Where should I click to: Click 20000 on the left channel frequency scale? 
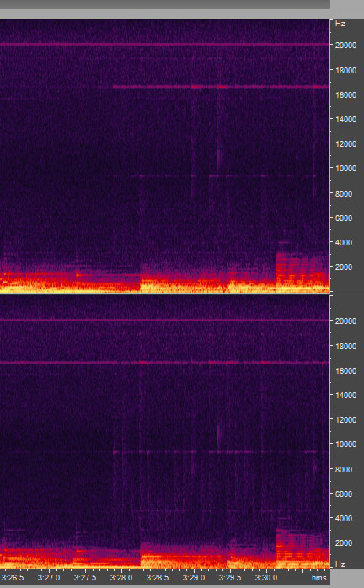(x=345, y=46)
